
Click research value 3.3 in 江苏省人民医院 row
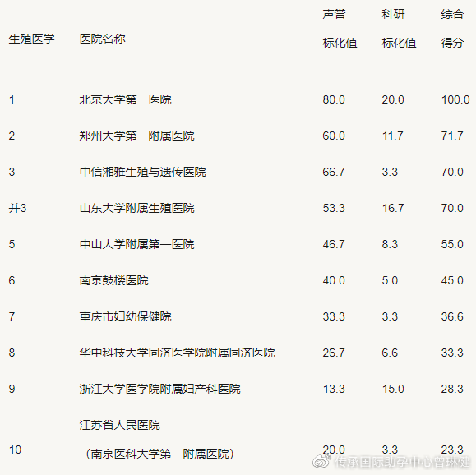(390, 450)
